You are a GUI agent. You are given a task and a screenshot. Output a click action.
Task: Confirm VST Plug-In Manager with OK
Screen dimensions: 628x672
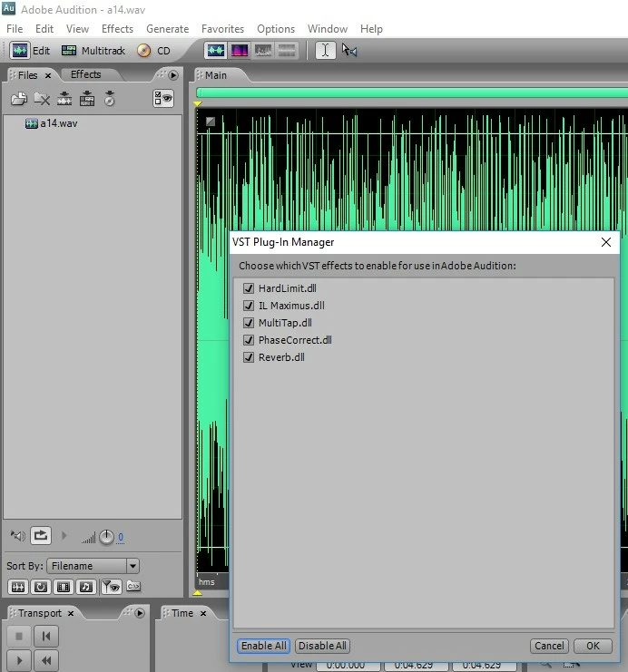593,646
